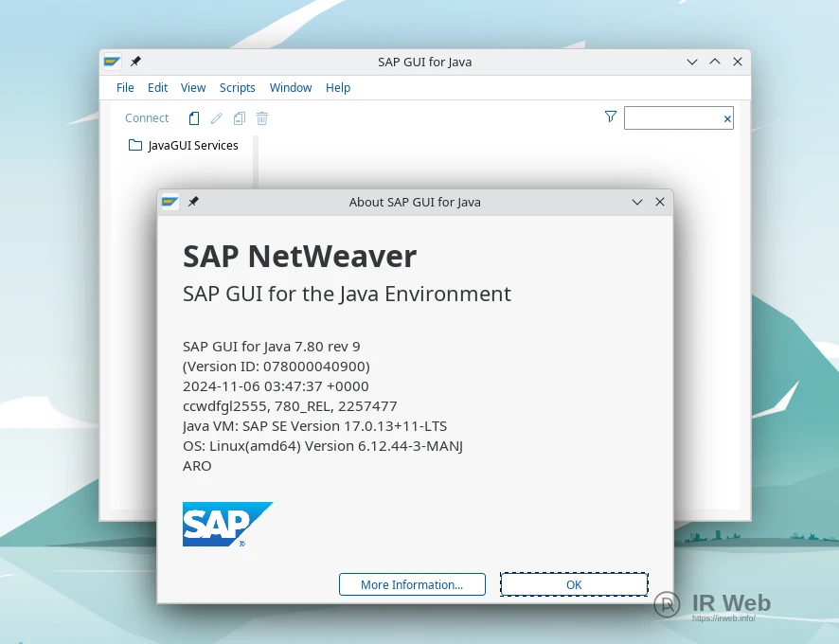Open the Scripts menu
Screen dimensions: 839x644
[x=237, y=88]
